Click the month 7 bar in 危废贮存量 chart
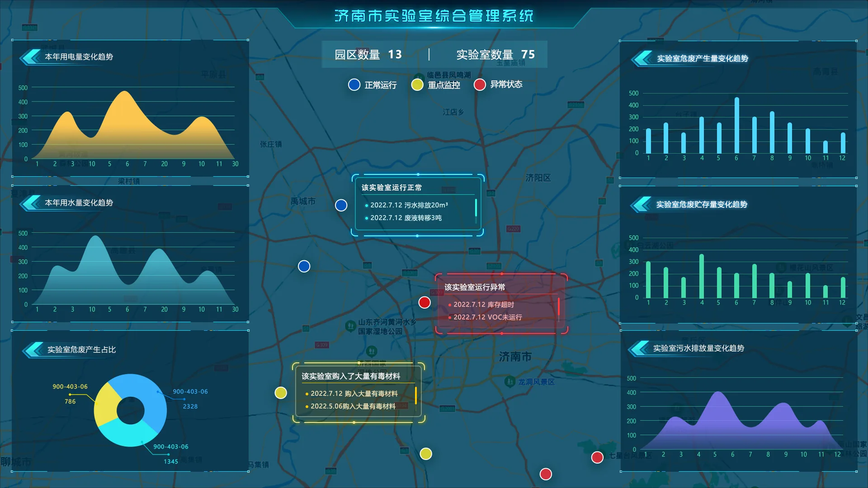The height and width of the screenshot is (488, 868). (x=755, y=281)
